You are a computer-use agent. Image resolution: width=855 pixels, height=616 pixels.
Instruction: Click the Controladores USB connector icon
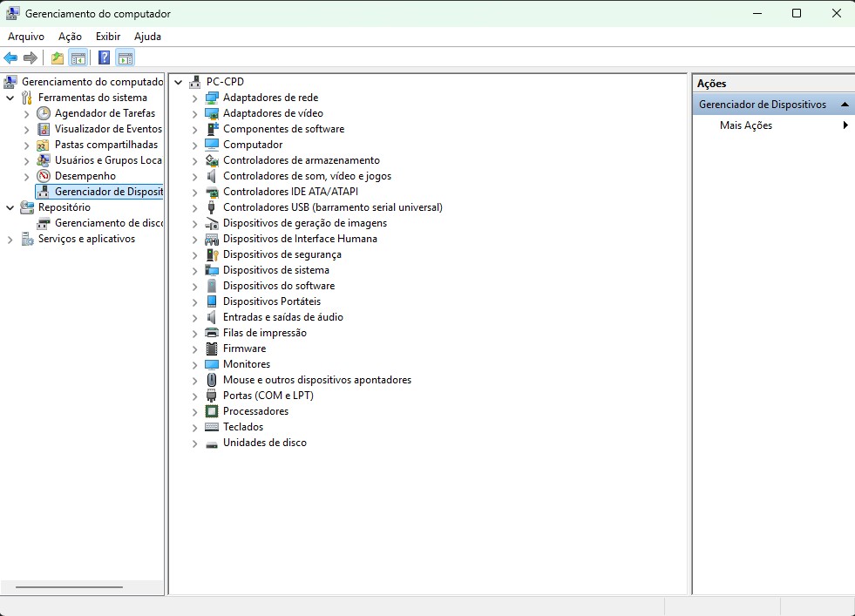pyautogui.click(x=212, y=207)
